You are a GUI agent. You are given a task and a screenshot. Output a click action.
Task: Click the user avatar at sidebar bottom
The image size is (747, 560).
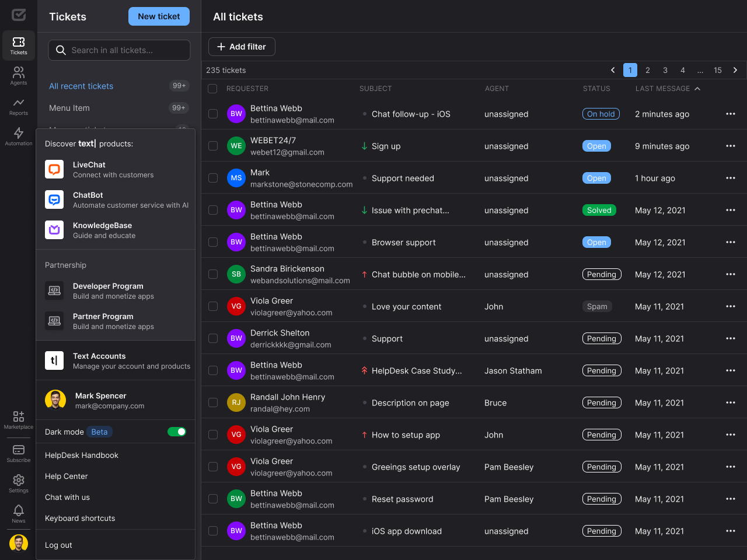(19, 543)
